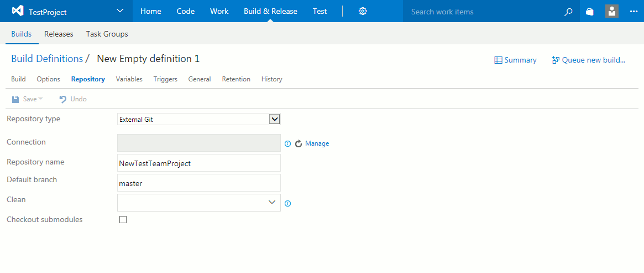This screenshot has width=644, height=273.
Task: Click the Repository name text field
Action: [199, 163]
